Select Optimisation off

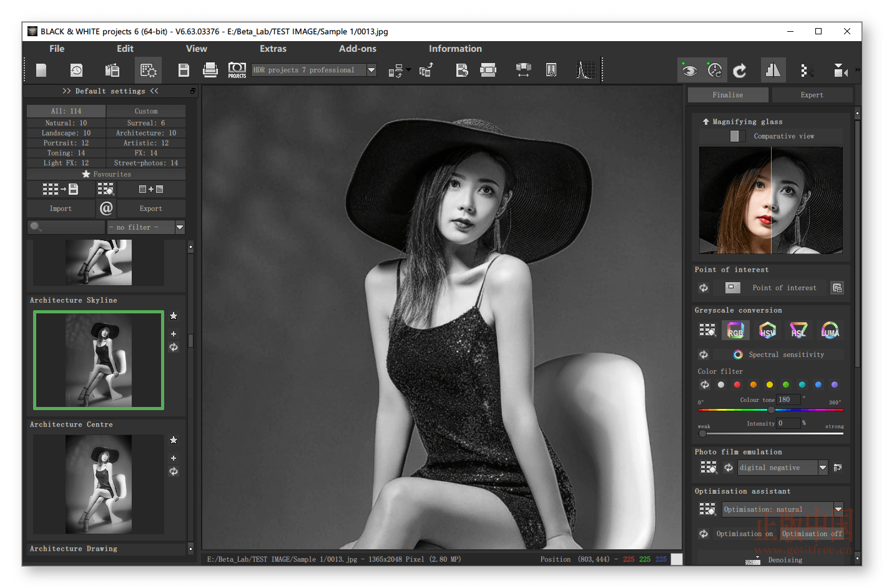coord(812,534)
